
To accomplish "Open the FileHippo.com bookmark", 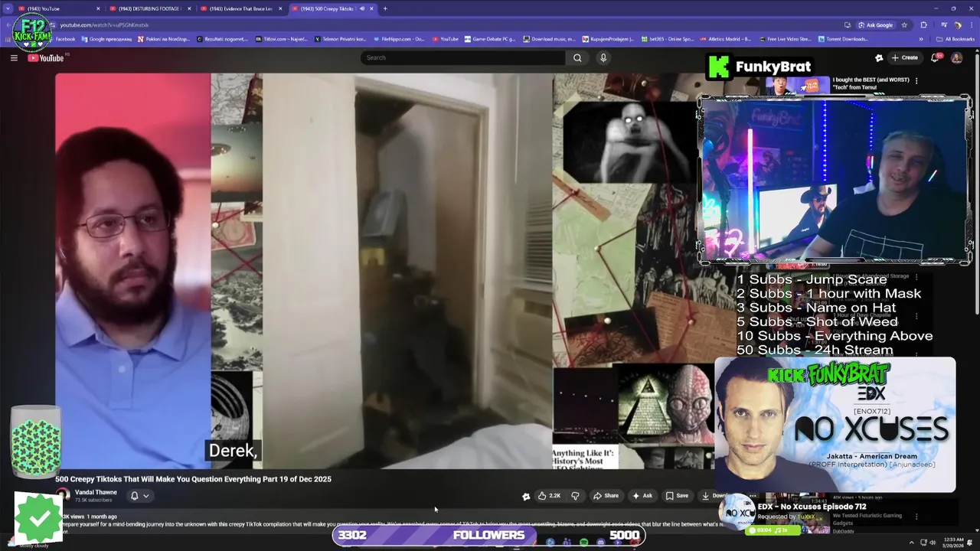I will click(x=398, y=39).
